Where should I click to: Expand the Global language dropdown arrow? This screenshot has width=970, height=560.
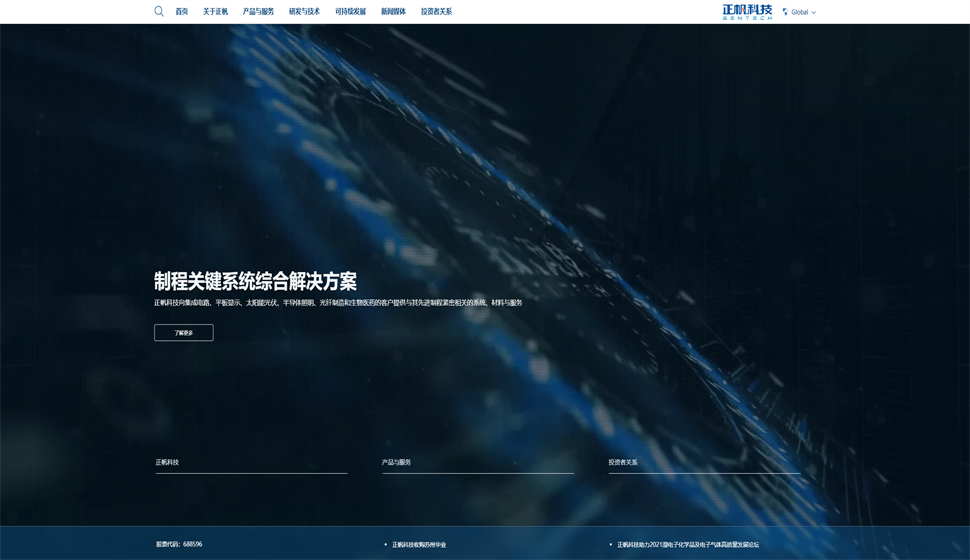pos(814,13)
